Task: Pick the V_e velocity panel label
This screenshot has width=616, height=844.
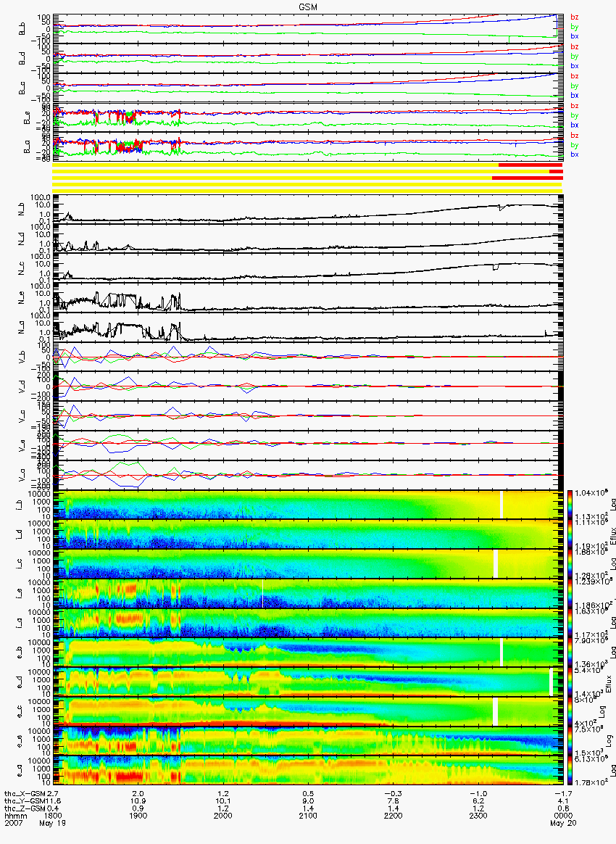Action: pos(22,444)
